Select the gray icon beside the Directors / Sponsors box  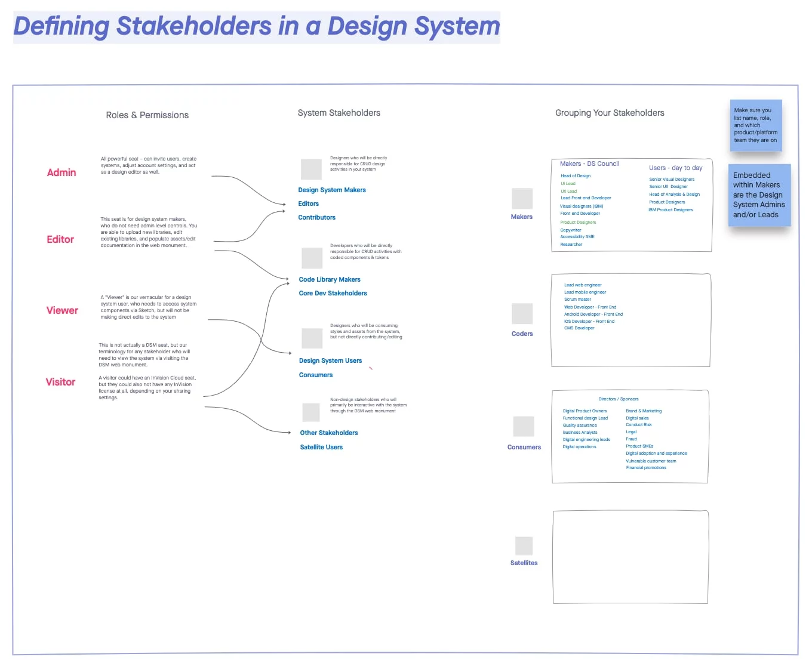(524, 427)
